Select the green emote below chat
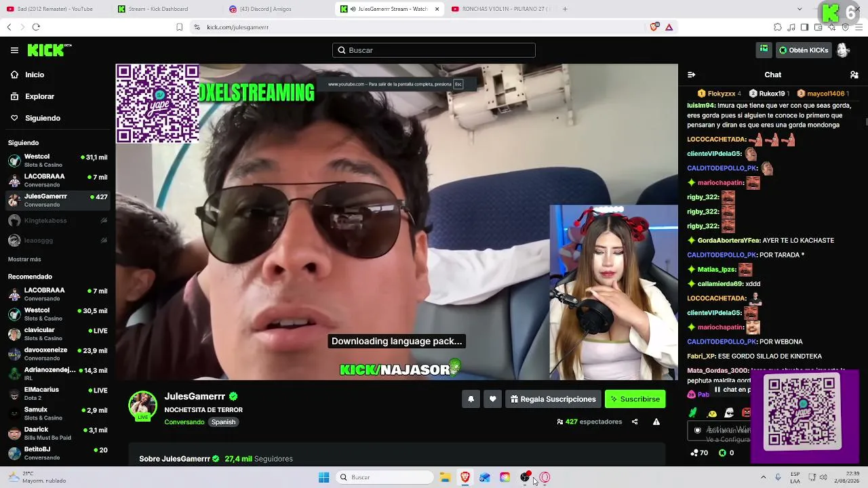 tap(692, 412)
